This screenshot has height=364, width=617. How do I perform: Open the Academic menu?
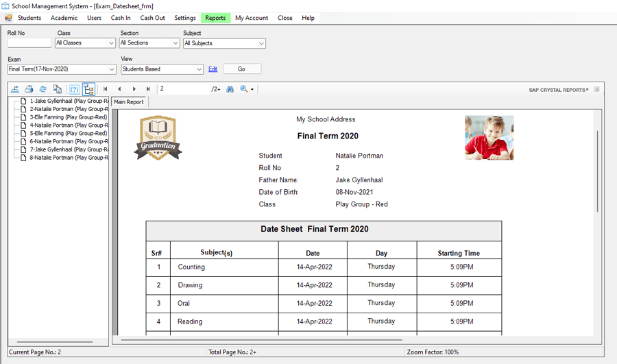point(64,18)
